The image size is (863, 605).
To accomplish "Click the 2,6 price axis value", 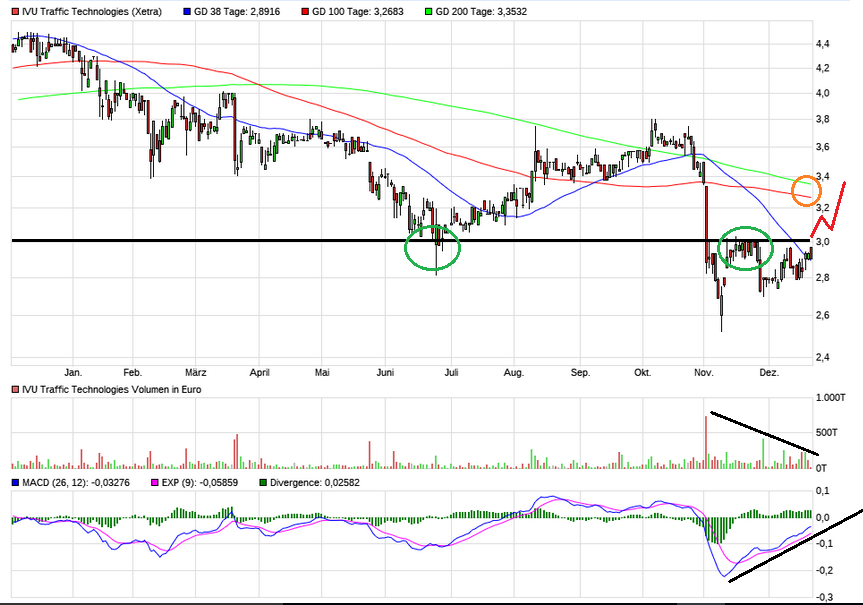I will (823, 315).
